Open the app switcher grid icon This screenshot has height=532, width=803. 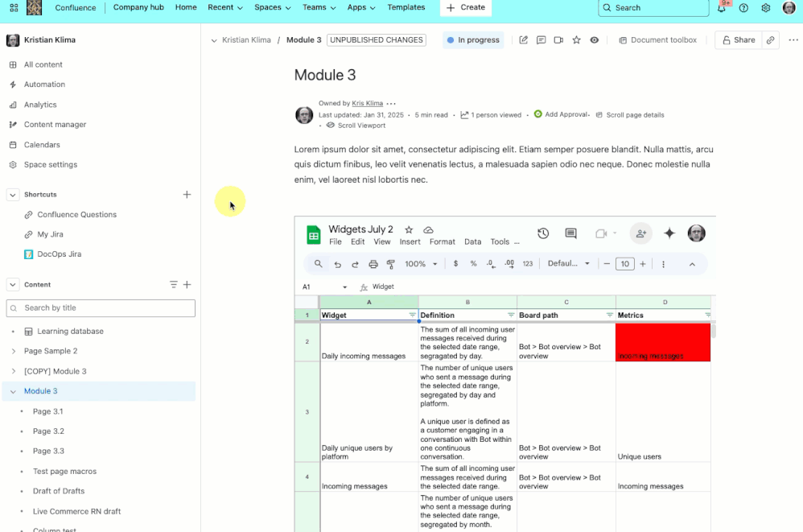click(x=14, y=8)
